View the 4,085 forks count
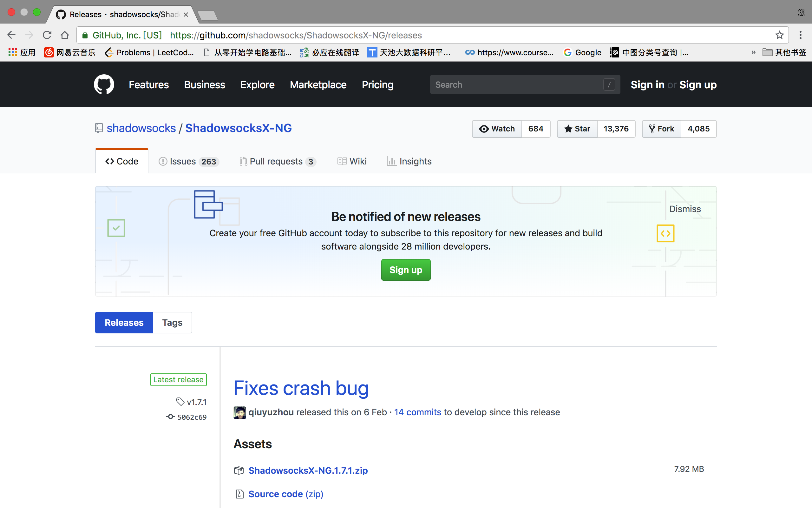Screen dimensions: 812x508 click(x=698, y=129)
